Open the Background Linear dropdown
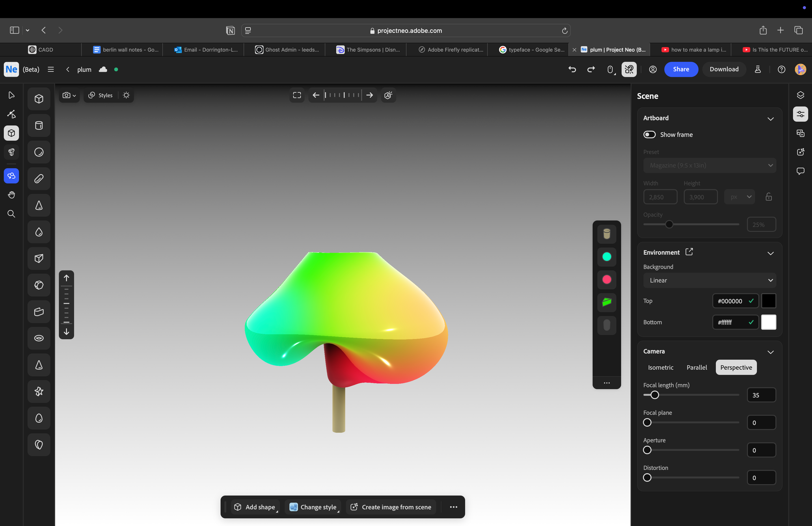 (709, 280)
